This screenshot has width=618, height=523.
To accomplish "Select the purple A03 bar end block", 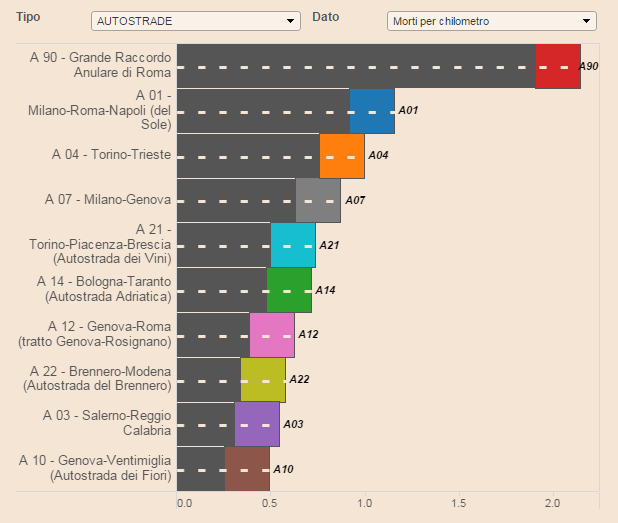I will (x=257, y=424).
